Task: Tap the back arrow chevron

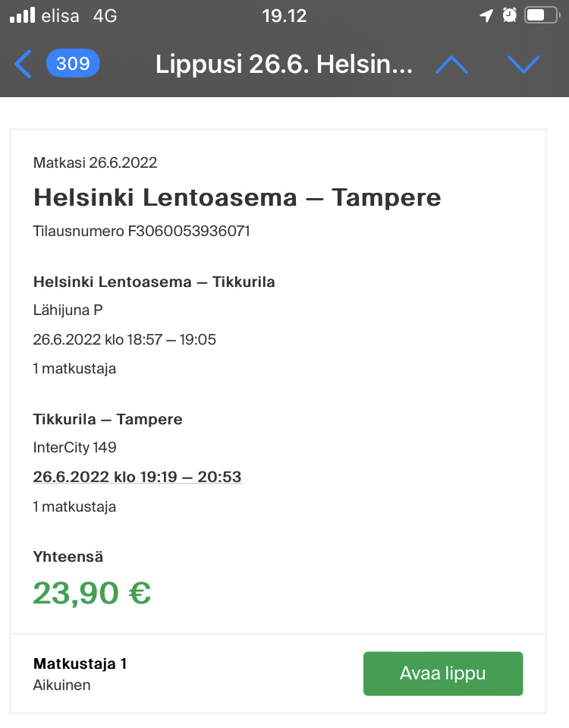Action: point(23,65)
